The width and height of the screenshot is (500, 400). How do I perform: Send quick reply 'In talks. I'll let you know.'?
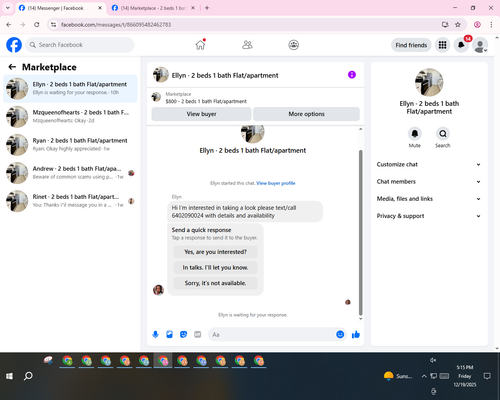[x=215, y=268]
